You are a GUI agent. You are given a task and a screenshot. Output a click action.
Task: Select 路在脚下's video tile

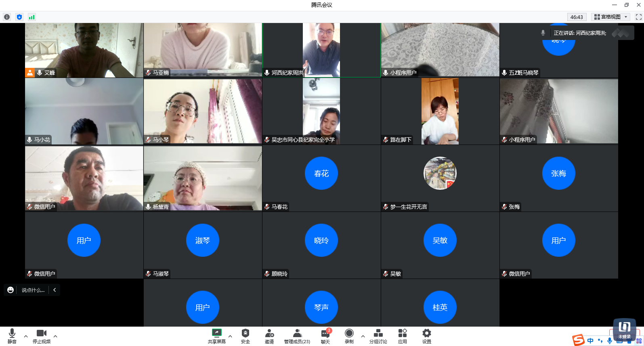(440, 111)
